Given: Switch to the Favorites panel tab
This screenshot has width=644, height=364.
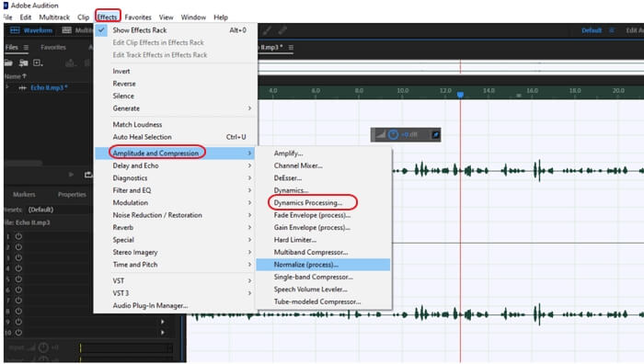Looking at the screenshot, I should tap(53, 47).
